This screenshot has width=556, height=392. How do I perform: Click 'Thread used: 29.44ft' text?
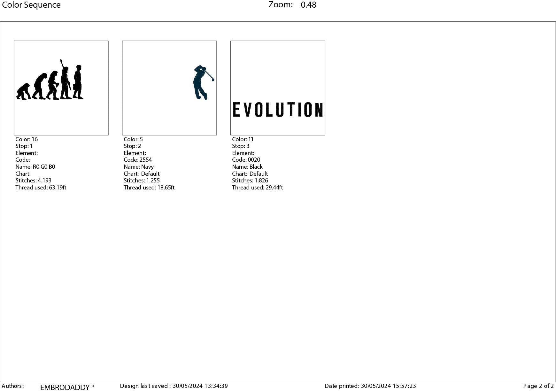257,188
